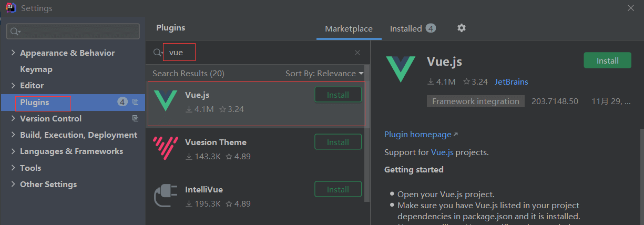Open the Plugin homepage link
This screenshot has height=225, width=644.
(418, 135)
